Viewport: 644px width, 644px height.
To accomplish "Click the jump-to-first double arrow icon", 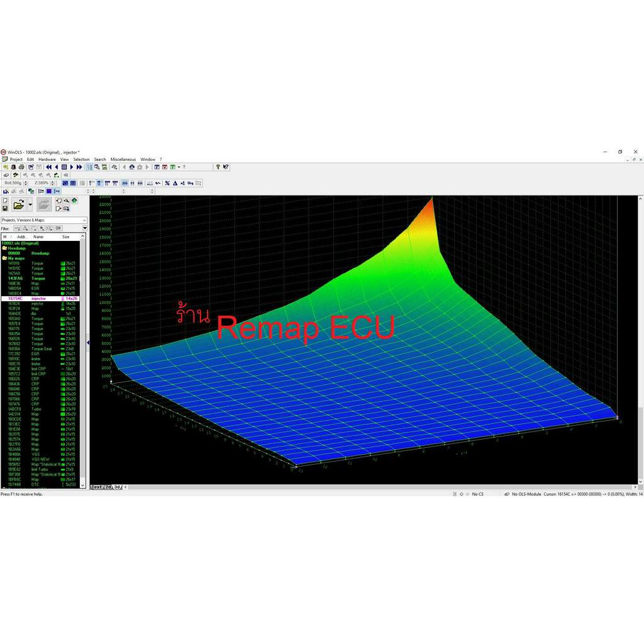I will pyautogui.click(x=49, y=167).
